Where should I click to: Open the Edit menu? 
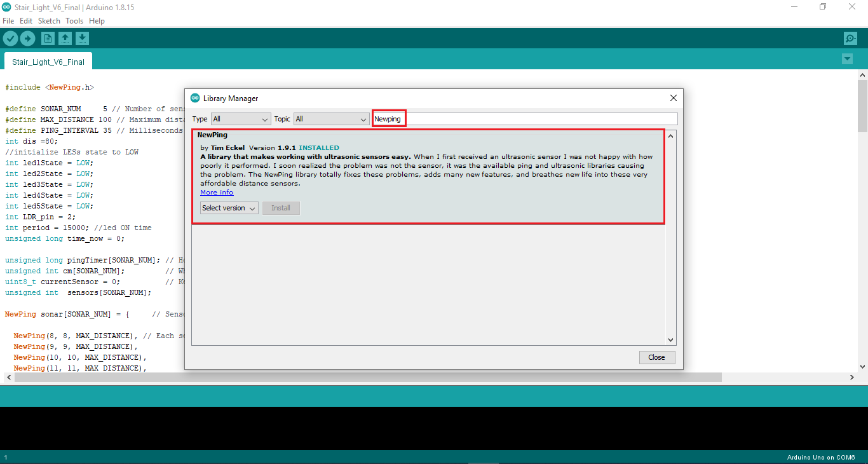26,21
